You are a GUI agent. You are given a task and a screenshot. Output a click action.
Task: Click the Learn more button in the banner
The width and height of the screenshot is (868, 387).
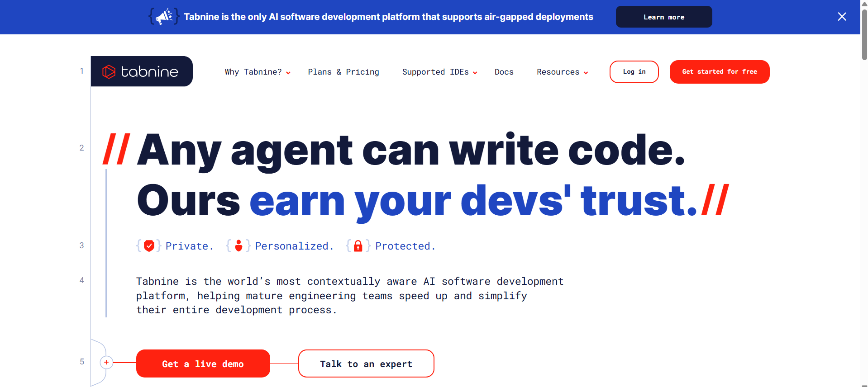(x=664, y=17)
